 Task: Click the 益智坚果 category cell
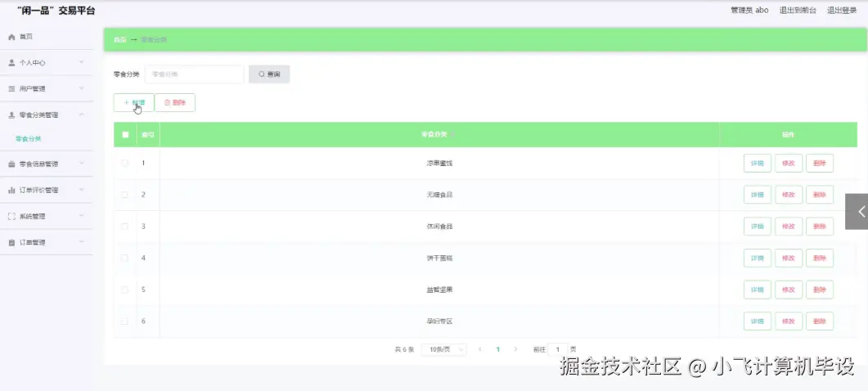439,290
